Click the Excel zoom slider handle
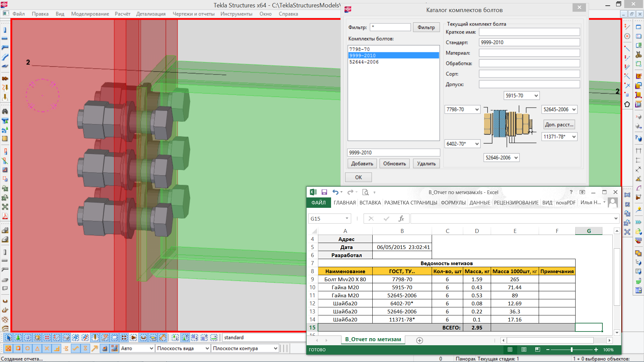The width and height of the screenshot is (644, 362). click(x=572, y=350)
